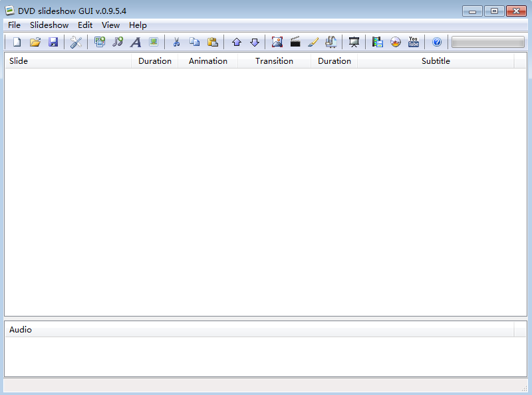Viewport: 532px width, 395px height.
Task: Click the scissors Cut icon
Action: coord(176,42)
